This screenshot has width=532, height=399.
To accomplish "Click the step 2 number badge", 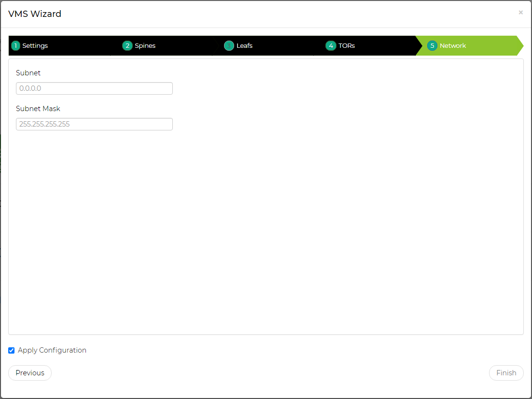I will (x=127, y=46).
